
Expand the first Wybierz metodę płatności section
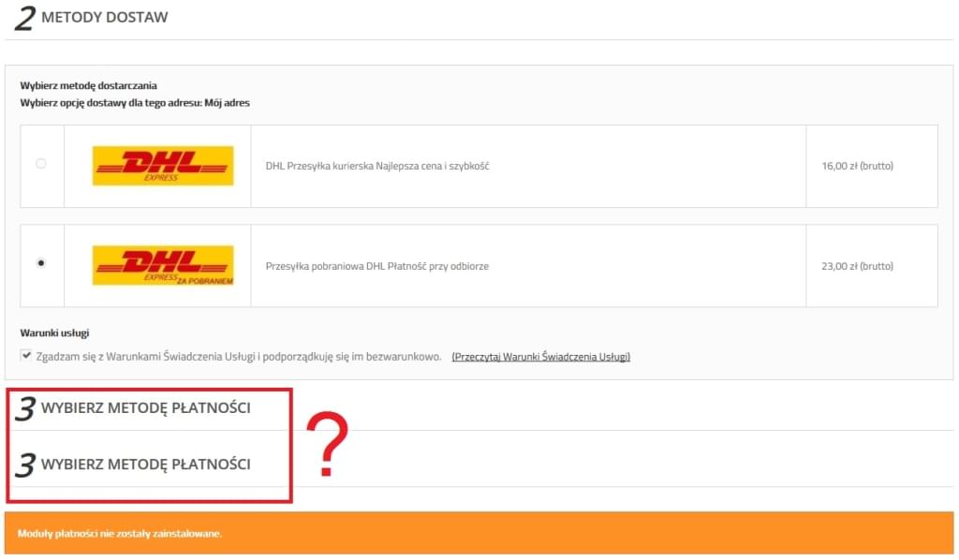click(x=146, y=408)
